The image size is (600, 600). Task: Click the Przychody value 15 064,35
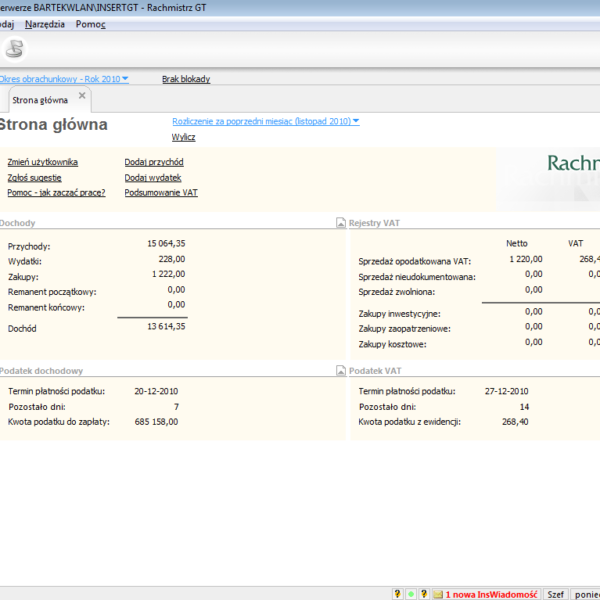(x=166, y=243)
